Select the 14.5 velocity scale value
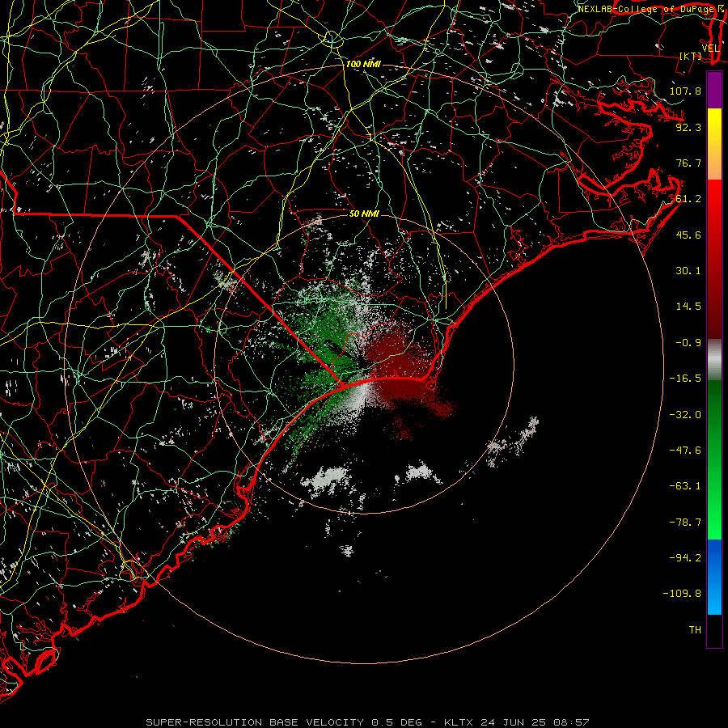Screen dimensions: 728x728 [x=688, y=307]
